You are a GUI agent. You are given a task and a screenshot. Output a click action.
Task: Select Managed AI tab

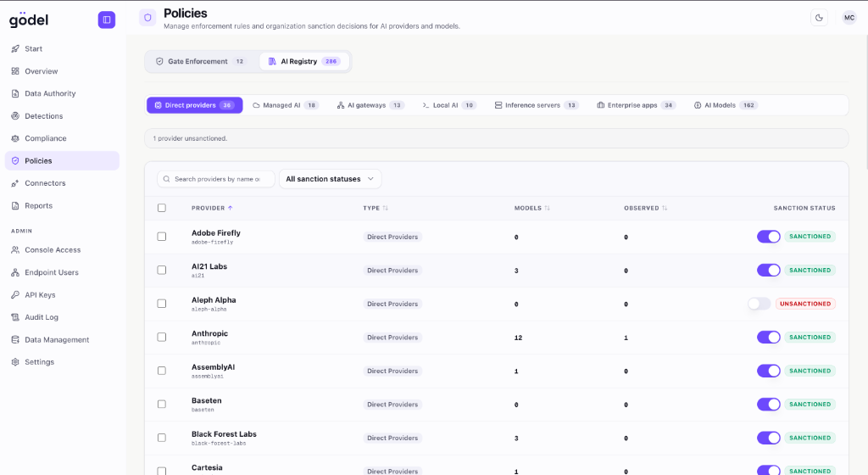pos(286,105)
